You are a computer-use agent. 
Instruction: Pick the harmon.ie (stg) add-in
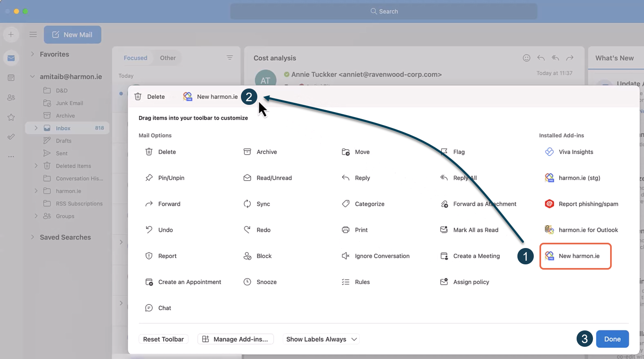[573, 178]
